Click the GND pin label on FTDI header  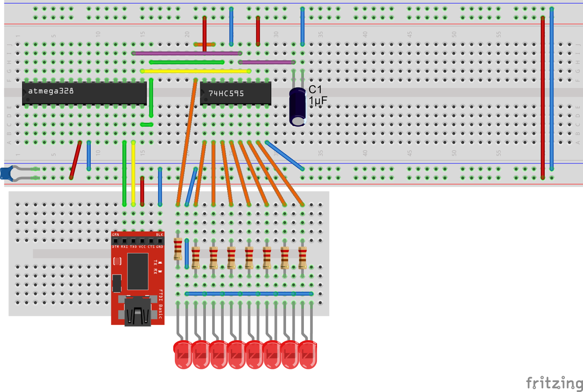point(160,247)
